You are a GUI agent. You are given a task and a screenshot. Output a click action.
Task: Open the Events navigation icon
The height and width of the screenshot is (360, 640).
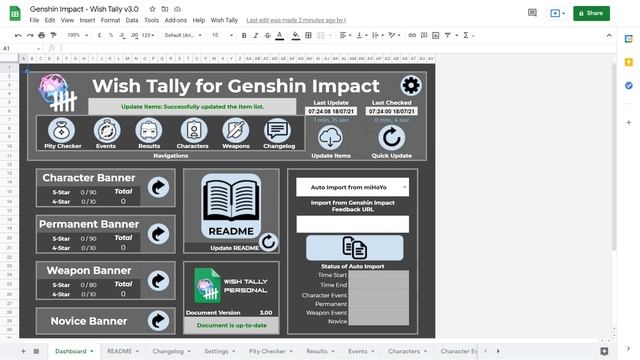(x=107, y=131)
